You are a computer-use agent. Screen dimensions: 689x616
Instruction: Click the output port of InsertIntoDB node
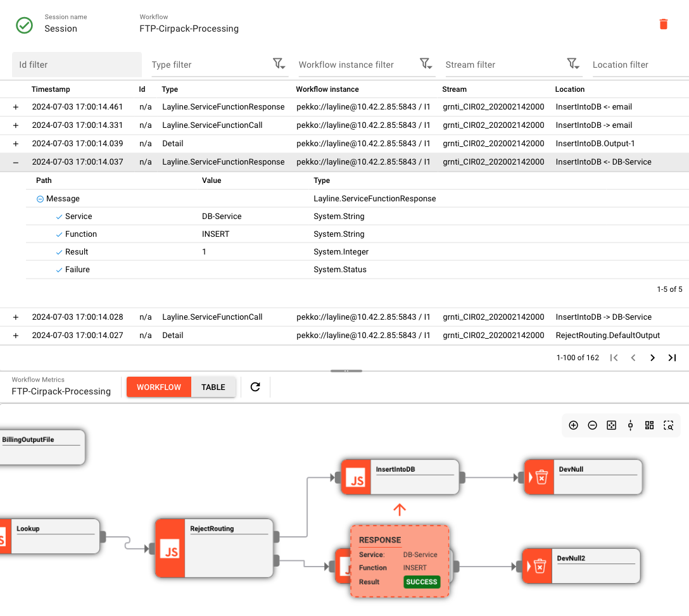point(462,477)
